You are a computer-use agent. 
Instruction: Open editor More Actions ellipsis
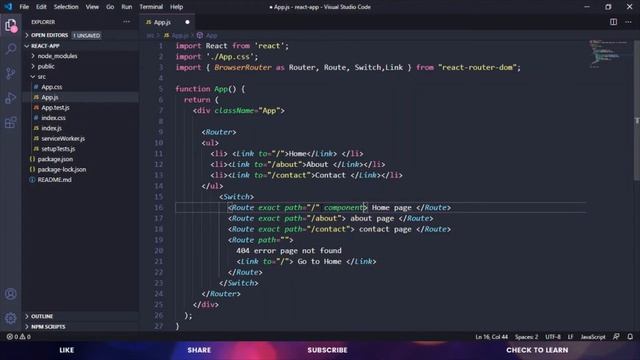coord(628,22)
